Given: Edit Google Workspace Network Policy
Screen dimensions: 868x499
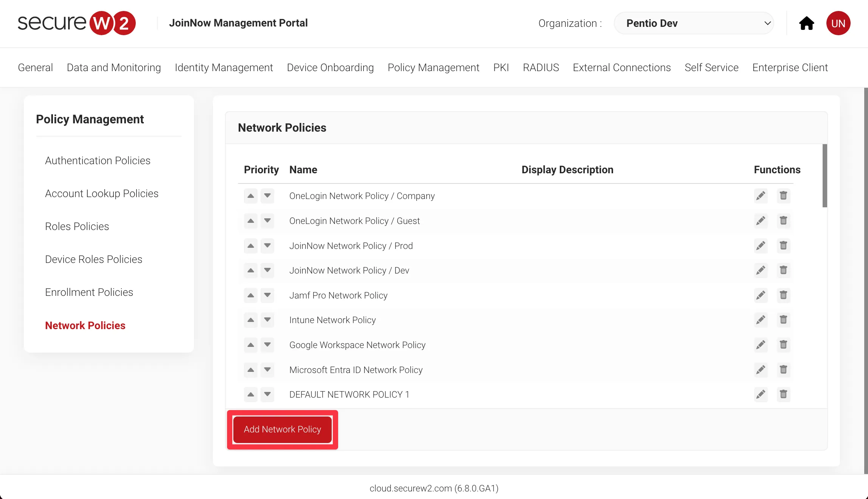Looking at the screenshot, I should point(761,345).
